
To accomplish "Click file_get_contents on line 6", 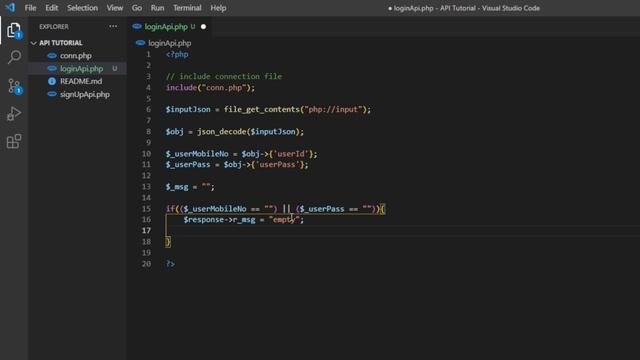I will [x=262, y=109].
